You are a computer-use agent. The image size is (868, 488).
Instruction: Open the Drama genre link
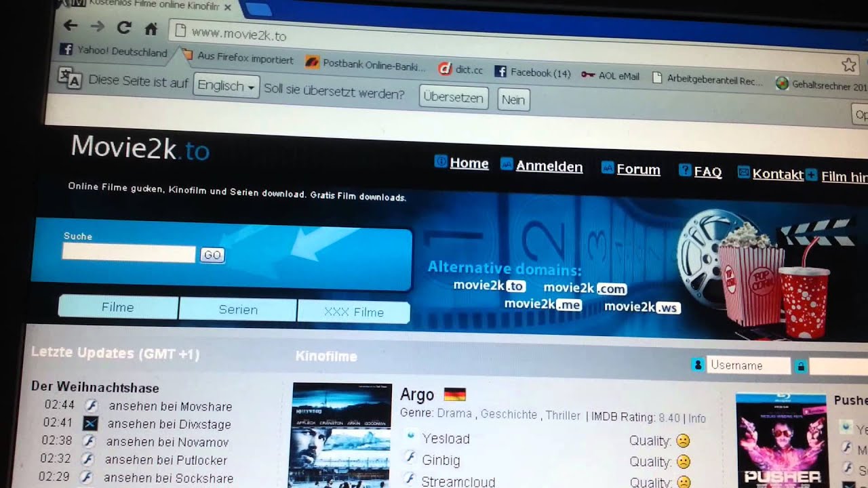point(454,413)
